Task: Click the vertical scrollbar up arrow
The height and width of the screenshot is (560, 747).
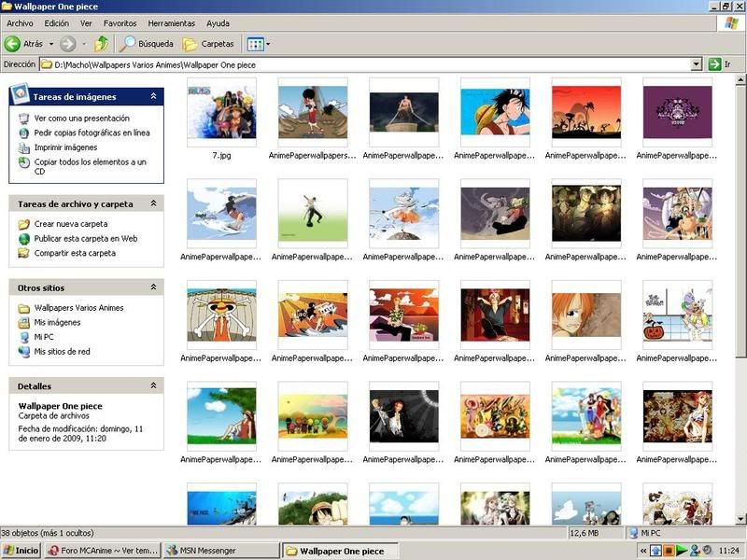Action: point(740,79)
